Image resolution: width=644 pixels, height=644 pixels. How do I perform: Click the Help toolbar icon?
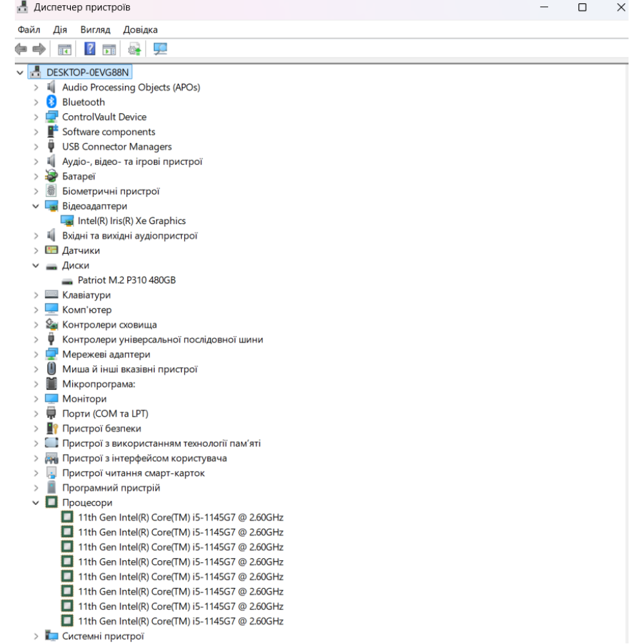point(90,49)
